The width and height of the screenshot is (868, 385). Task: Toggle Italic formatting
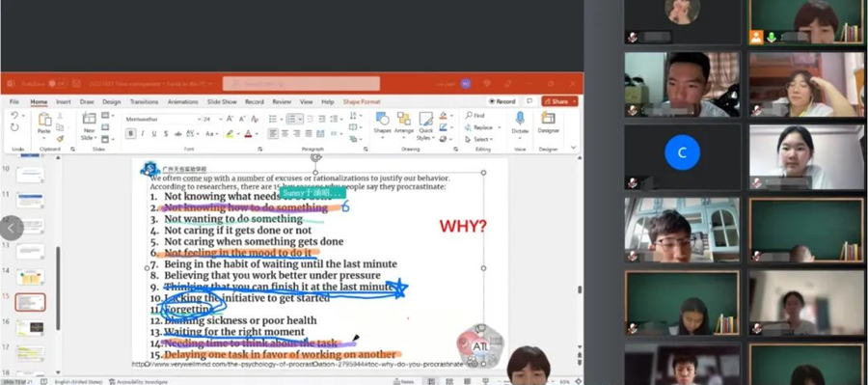tap(143, 133)
